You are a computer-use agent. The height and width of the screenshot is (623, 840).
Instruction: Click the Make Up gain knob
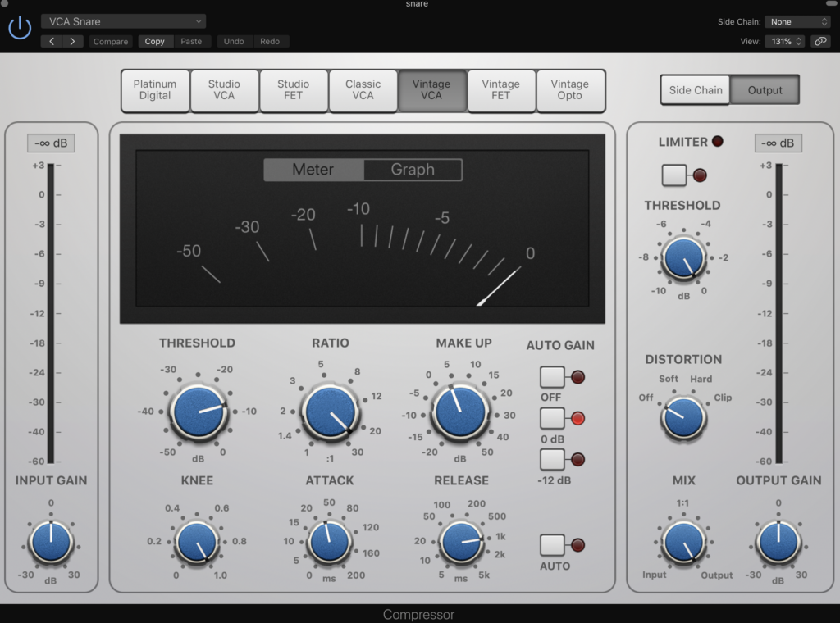point(460,412)
